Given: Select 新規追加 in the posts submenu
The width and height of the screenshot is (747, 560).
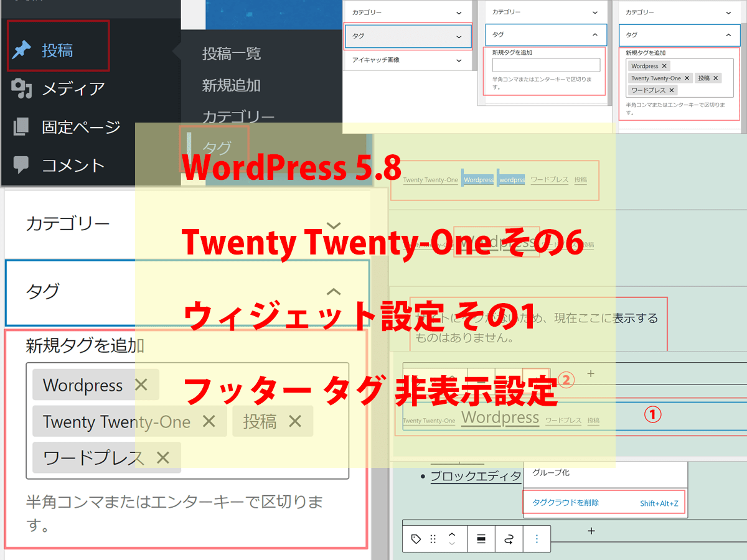Looking at the screenshot, I should [231, 86].
